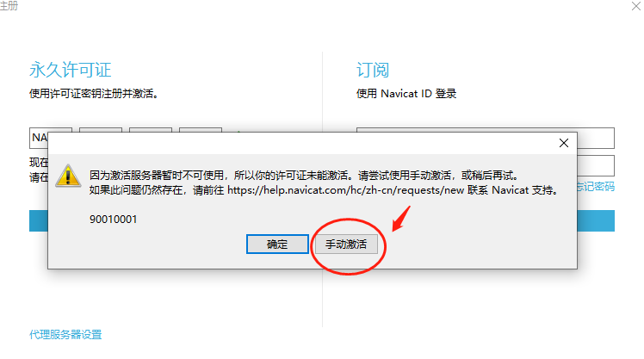Click the 订阅 heading
Screen dimensions: 644x359
tap(373, 70)
